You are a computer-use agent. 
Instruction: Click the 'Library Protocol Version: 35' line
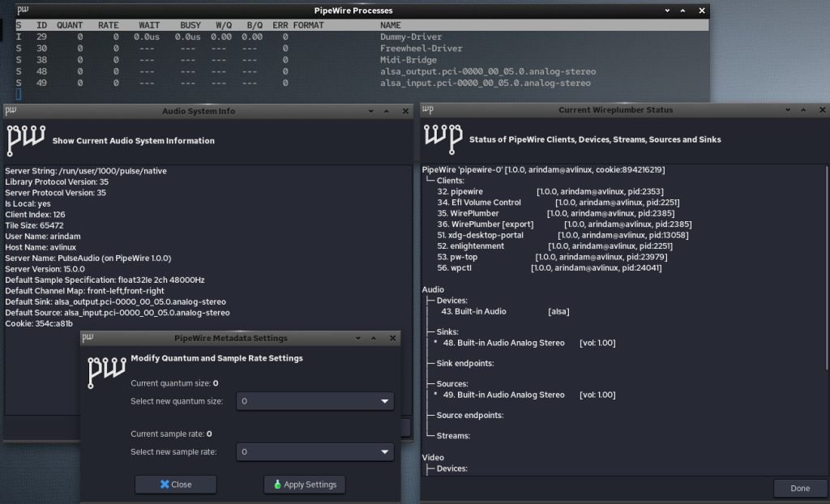tap(57, 182)
